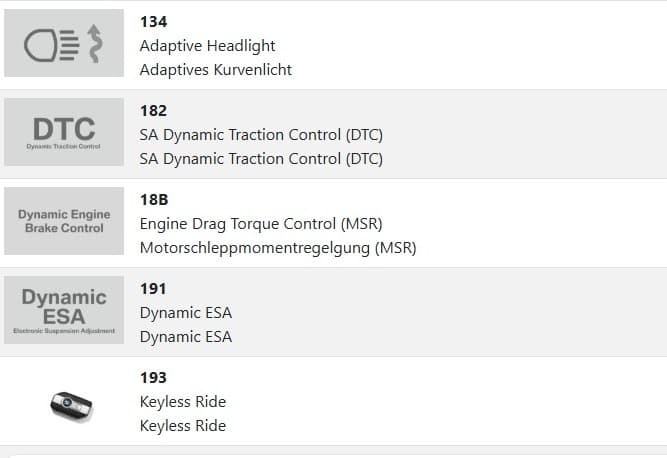Click the upper "Keyless Ride" text line
Screen dimensions: 667x458
[x=183, y=401]
